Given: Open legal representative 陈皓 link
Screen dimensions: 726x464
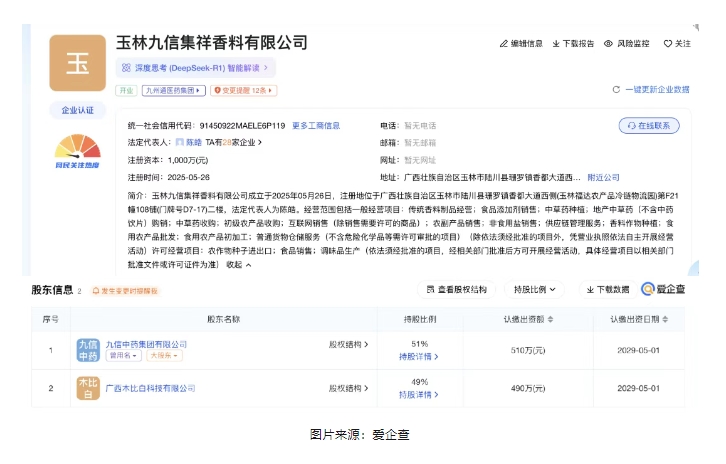Looking at the screenshot, I should coord(194,143).
